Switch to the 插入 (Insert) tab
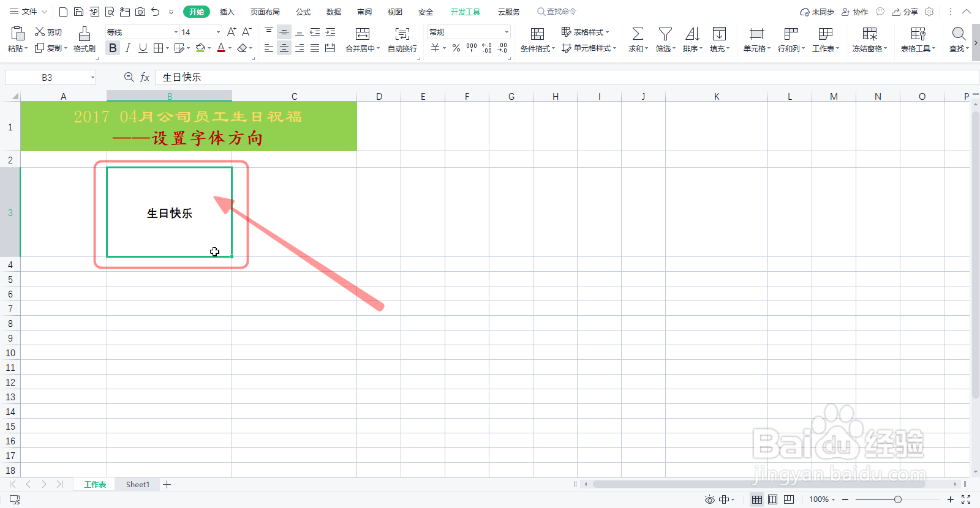Image resolution: width=980 pixels, height=508 pixels. click(x=227, y=12)
